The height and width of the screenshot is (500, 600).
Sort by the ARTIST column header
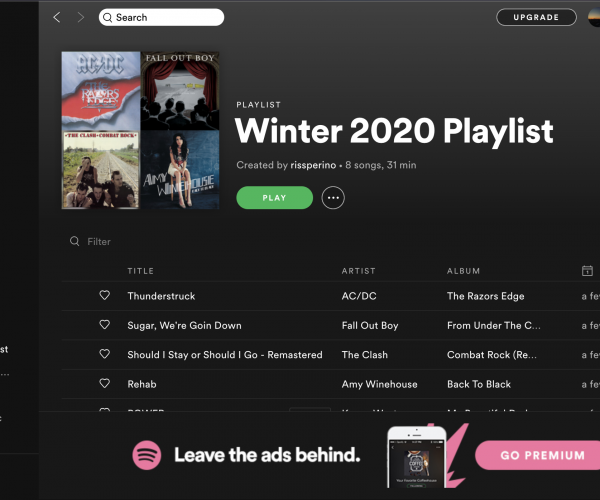359,271
